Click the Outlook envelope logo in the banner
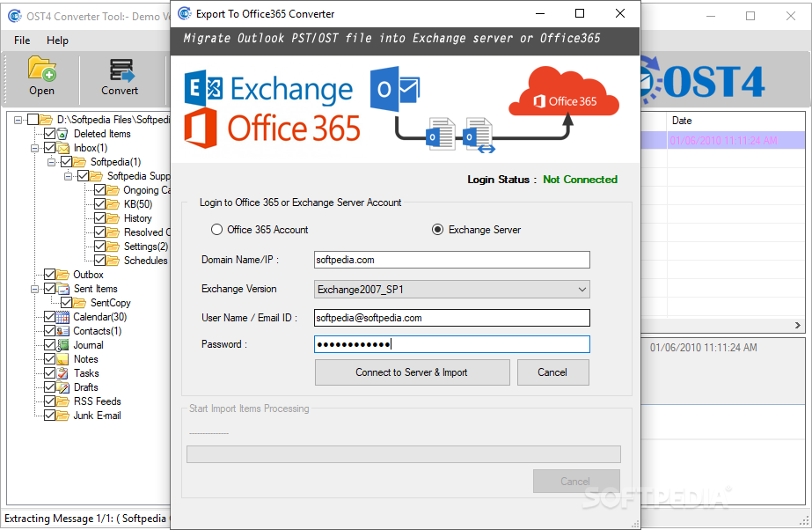The image size is (812, 530). click(395, 89)
